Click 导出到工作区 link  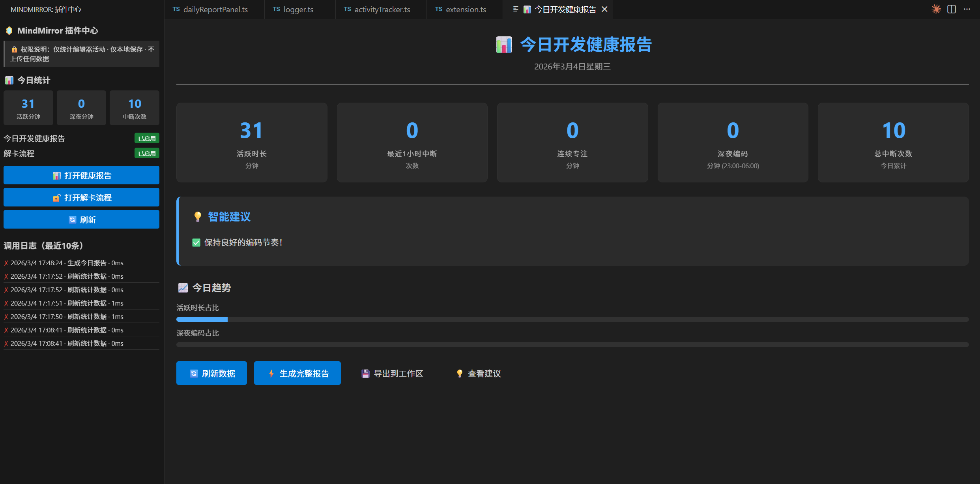(x=392, y=373)
